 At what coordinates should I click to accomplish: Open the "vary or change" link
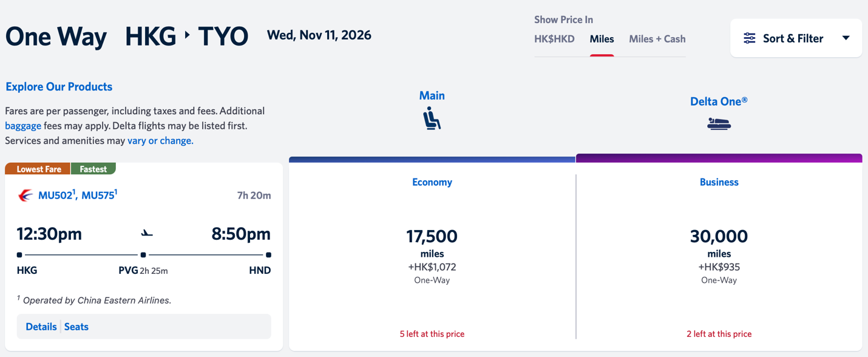click(160, 140)
